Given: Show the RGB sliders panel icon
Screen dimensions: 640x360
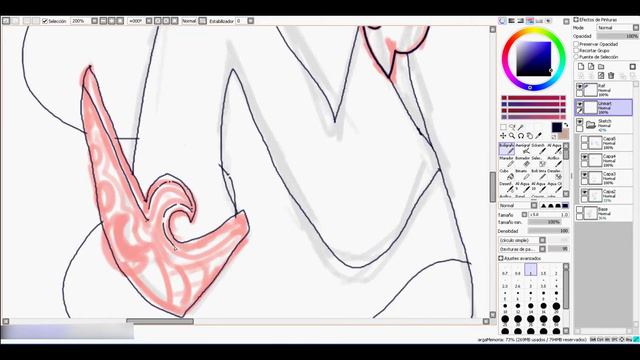Looking at the screenshot, I should [512, 21].
